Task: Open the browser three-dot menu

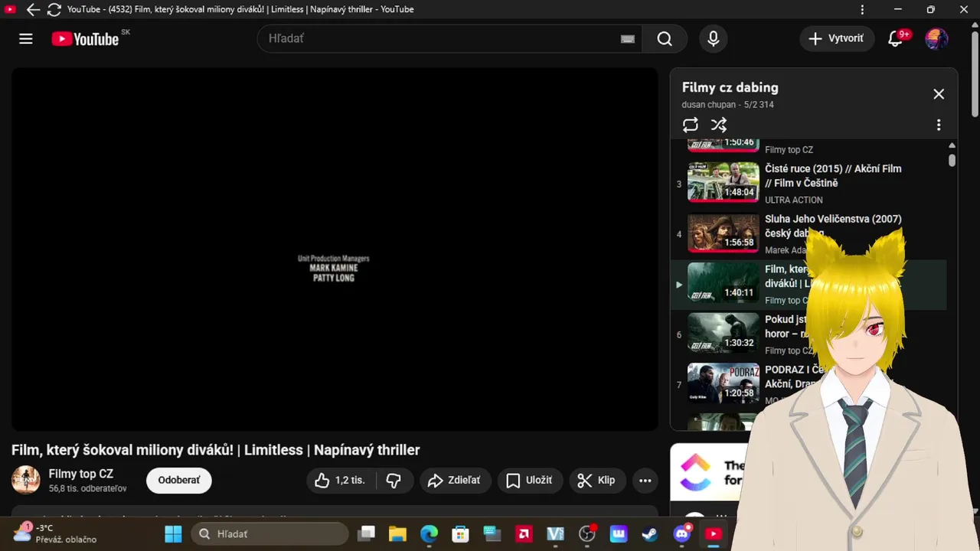Action: click(862, 10)
